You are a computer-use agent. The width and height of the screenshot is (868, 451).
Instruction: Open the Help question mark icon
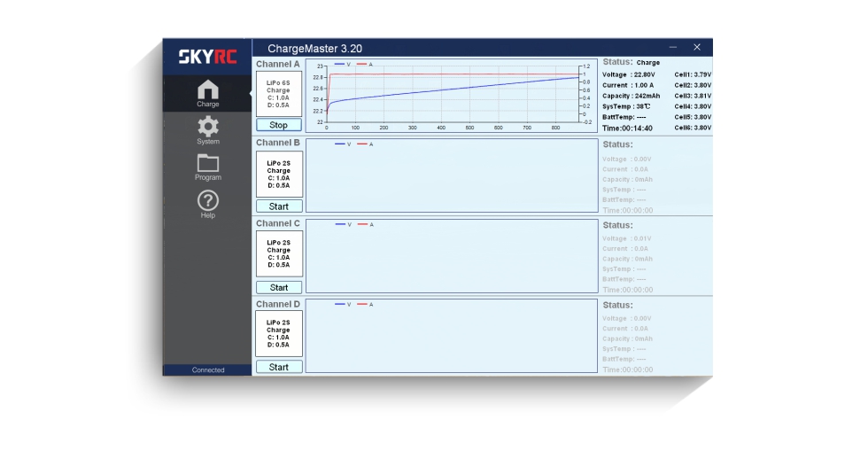(x=207, y=205)
